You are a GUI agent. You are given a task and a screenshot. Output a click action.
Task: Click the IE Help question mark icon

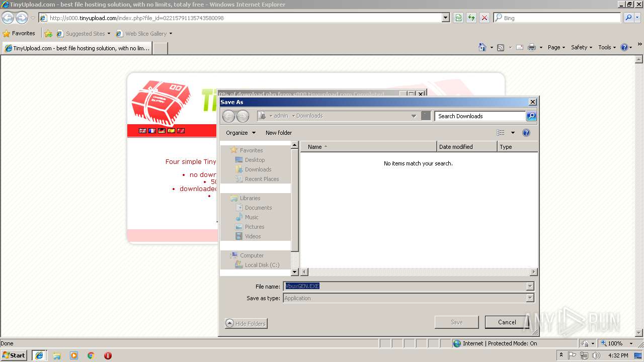point(624,47)
